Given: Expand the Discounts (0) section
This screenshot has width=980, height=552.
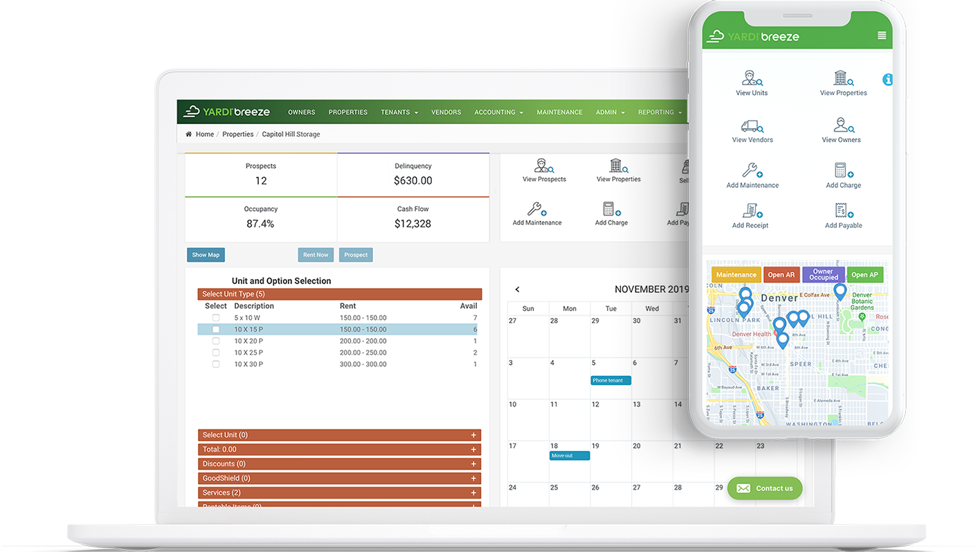Looking at the screenshot, I should tap(339, 464).
